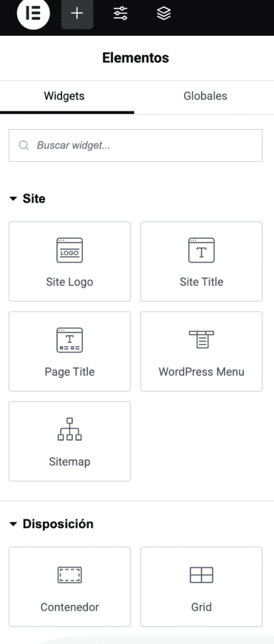Click the Elementos panel title

(x=136, y=58)
